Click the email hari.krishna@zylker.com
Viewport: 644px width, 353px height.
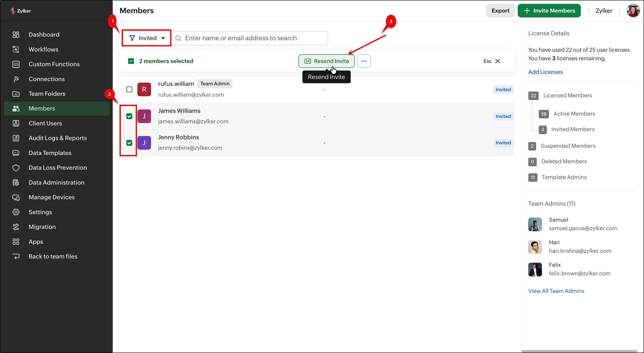click(580, 251)
